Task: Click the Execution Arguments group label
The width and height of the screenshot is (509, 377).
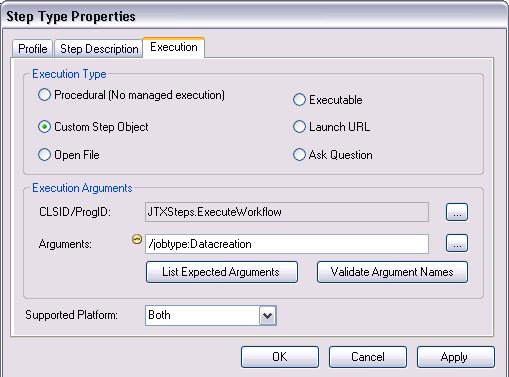Action: tap(82, 188)
